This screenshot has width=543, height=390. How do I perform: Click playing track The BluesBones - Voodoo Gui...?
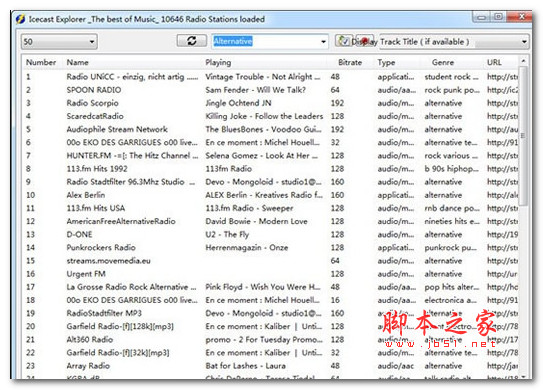(x=264, y=130)
